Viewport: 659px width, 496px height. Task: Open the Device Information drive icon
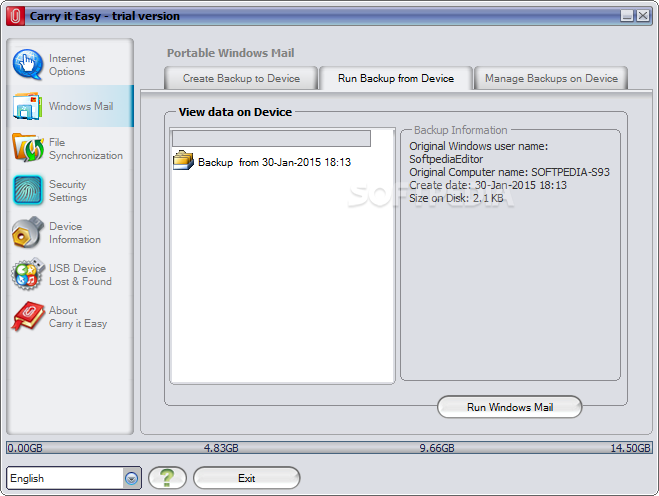[x=28, y=232]
